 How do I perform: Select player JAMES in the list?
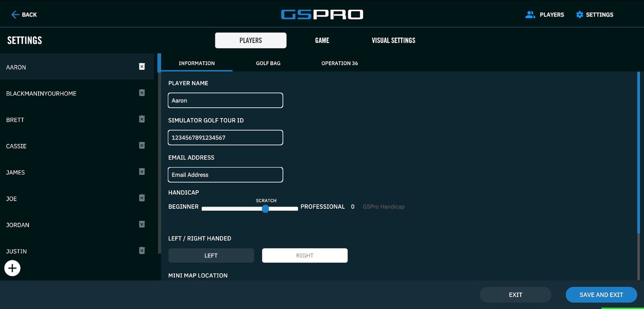click(77, 172)
